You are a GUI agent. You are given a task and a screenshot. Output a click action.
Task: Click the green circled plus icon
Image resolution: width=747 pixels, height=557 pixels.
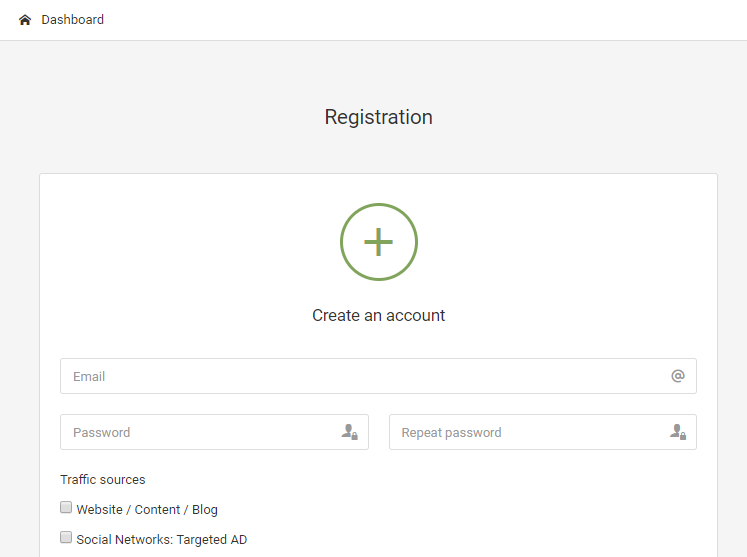(x=379, y=242)
